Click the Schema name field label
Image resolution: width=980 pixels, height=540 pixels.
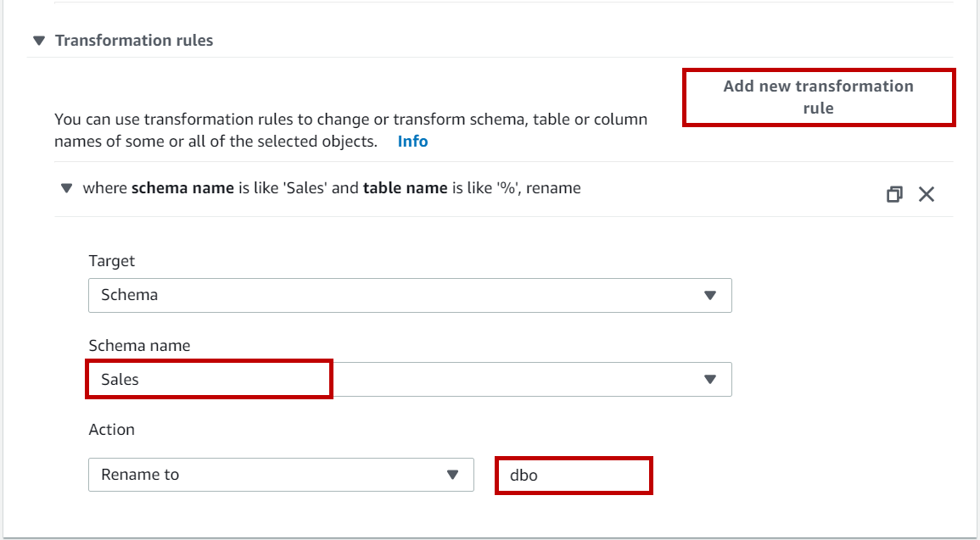(139, 345)
